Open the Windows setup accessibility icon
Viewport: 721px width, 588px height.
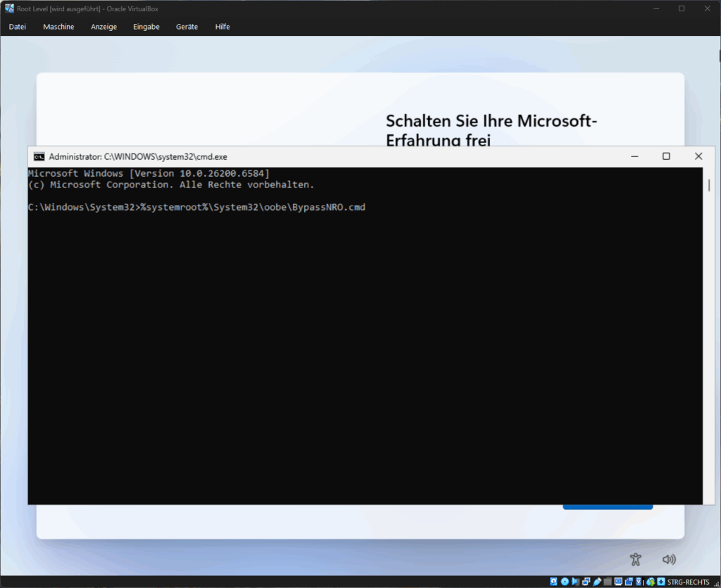click(636, 559)
